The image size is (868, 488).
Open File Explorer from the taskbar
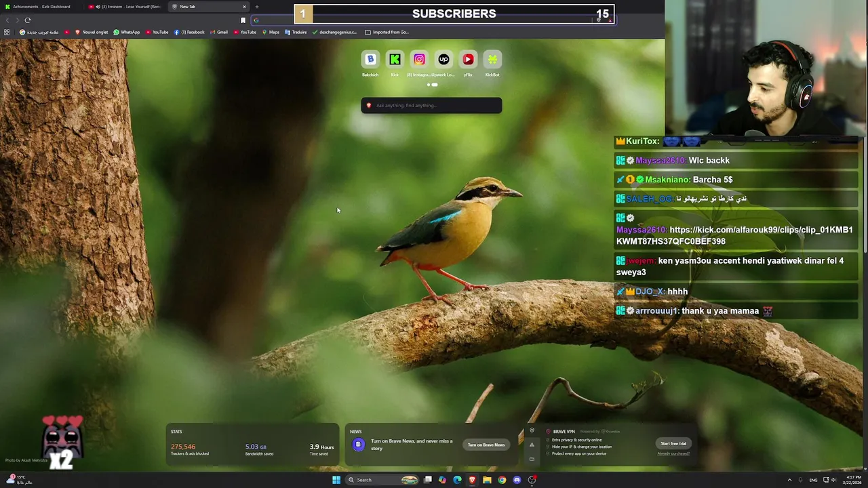pyautogui.click(x=487, y=480)
